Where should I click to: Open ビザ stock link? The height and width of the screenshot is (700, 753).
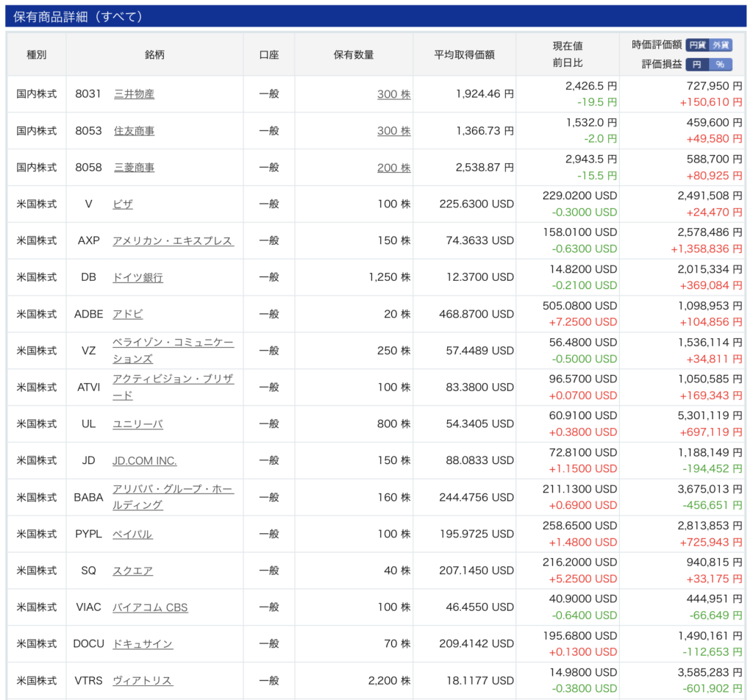pyautogui.click(x=123, y=204)
